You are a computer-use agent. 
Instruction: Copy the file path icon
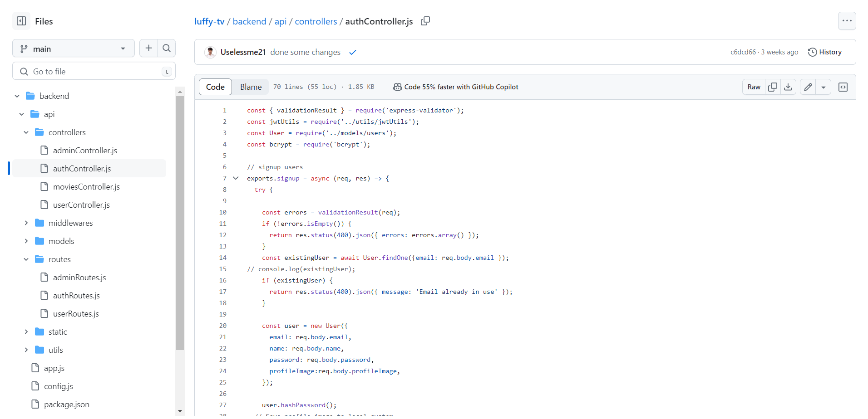point(425,21)
